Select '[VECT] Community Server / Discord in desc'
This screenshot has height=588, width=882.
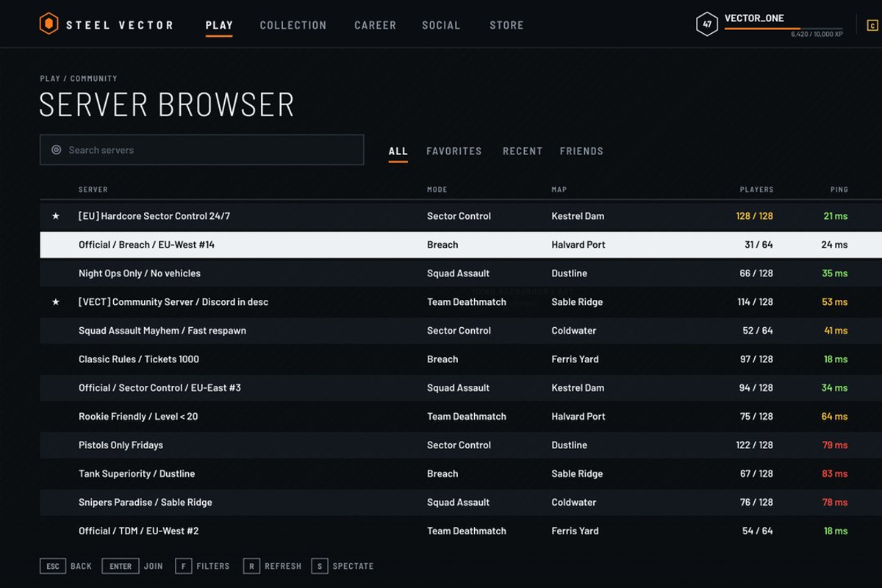(x=461, y=302)
